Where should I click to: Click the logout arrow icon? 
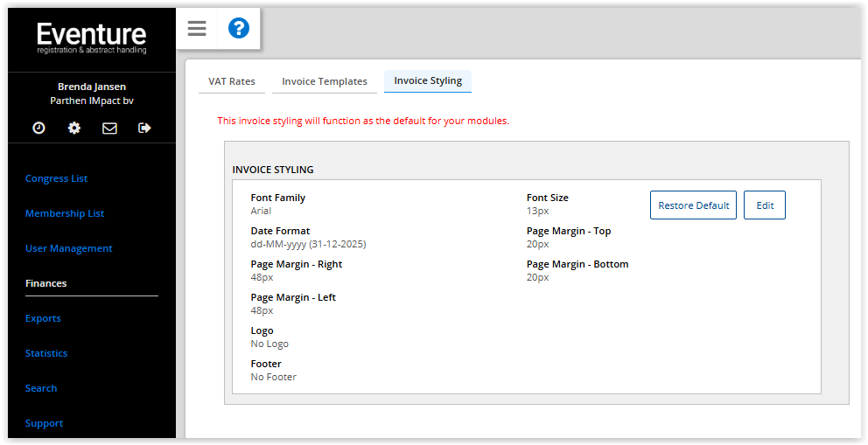[144, 129]
